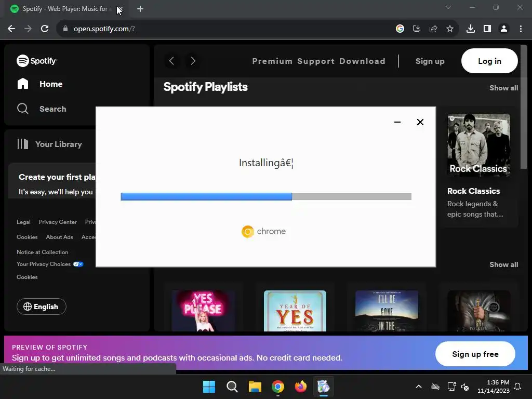Click the Spotify logo in sidebar
The width and height of the screenshot is (532, 399).
tap(37, 61)
